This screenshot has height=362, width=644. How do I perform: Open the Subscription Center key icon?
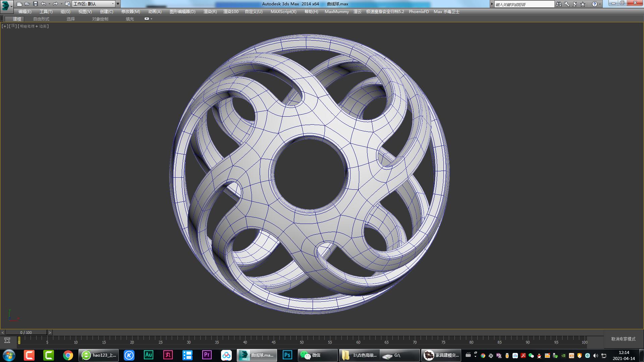click(567, 4)
